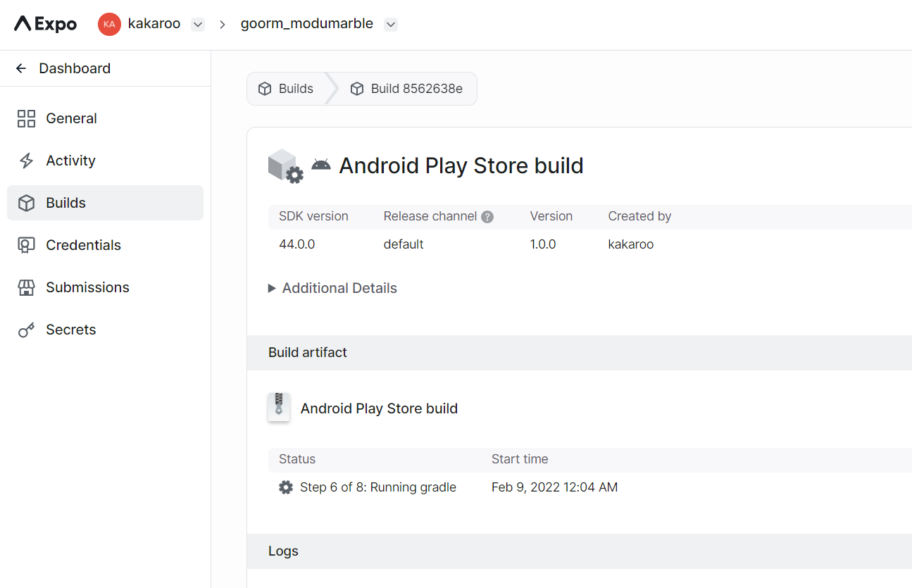Go to Builds breadcrumb
912x588 pixels.
tap(286, 89)
